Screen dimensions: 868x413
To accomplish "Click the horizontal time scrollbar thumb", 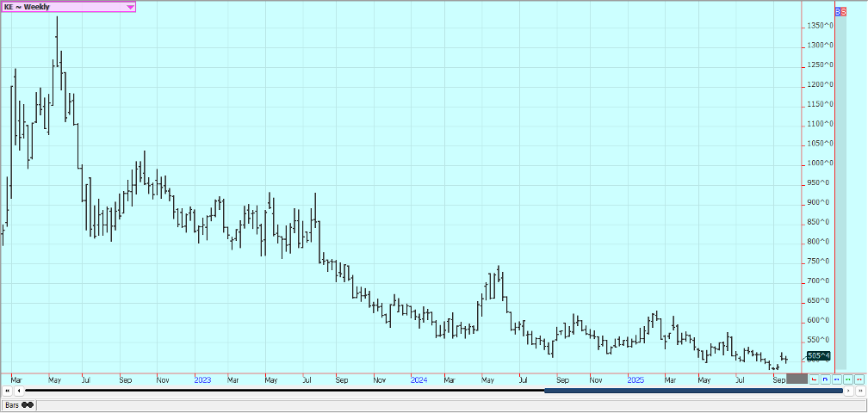I will (x=693, y=391).
